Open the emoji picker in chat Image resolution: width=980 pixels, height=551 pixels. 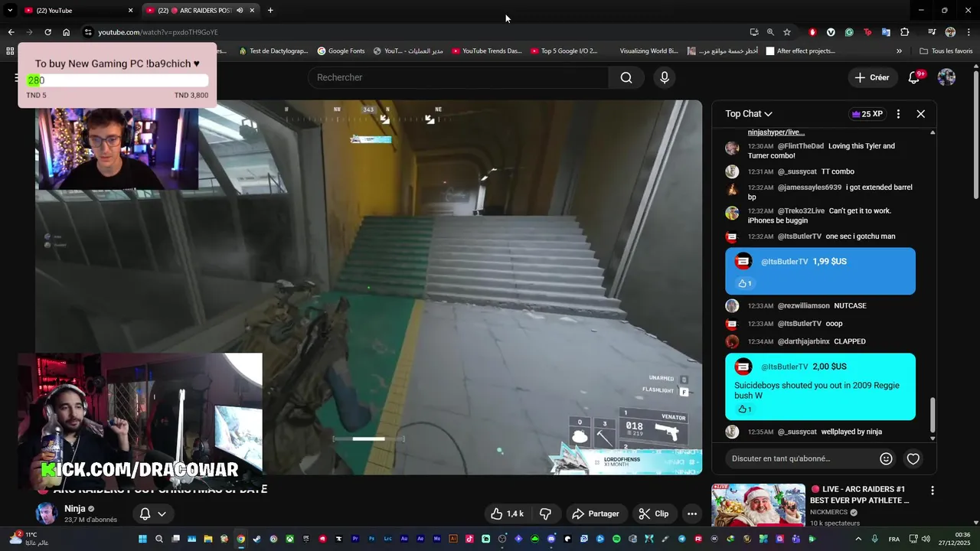click(886, 458)
